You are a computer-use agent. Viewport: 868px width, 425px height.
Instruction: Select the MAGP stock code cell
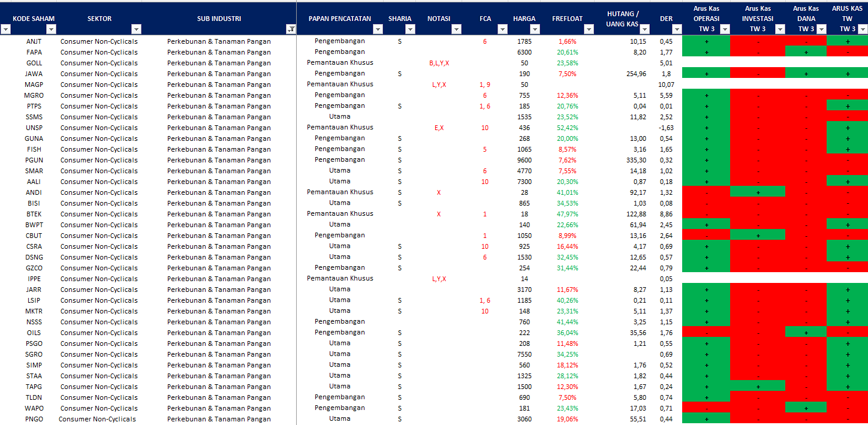point(34,85)
